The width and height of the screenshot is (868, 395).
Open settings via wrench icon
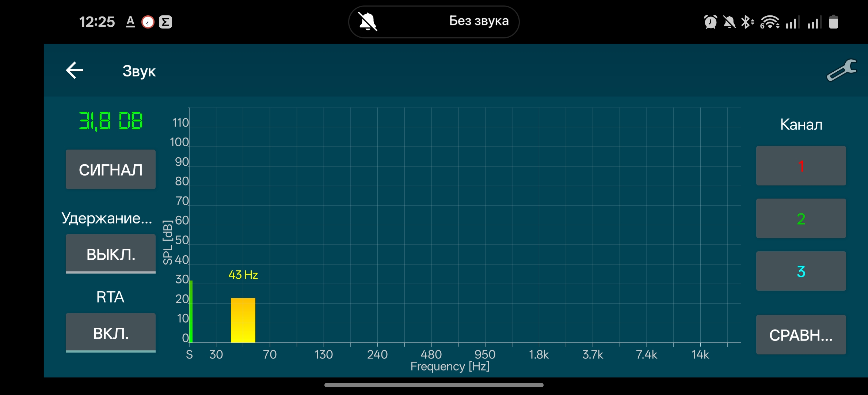841,70
